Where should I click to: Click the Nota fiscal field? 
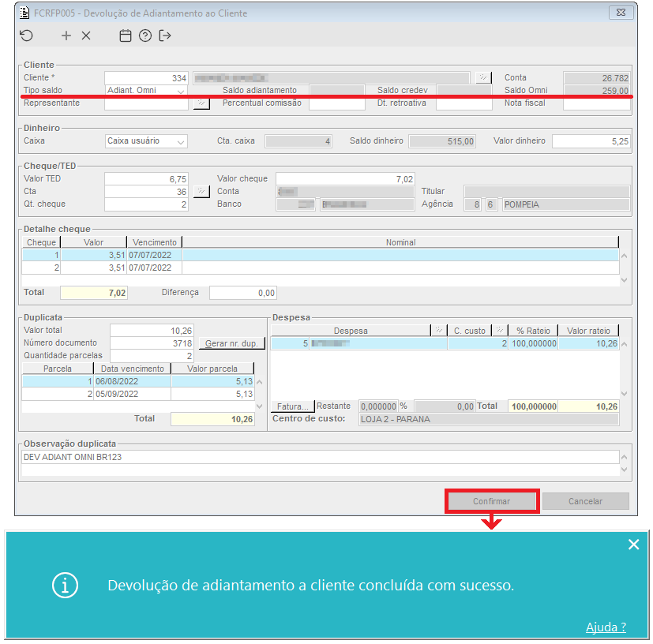coord(597,103)
